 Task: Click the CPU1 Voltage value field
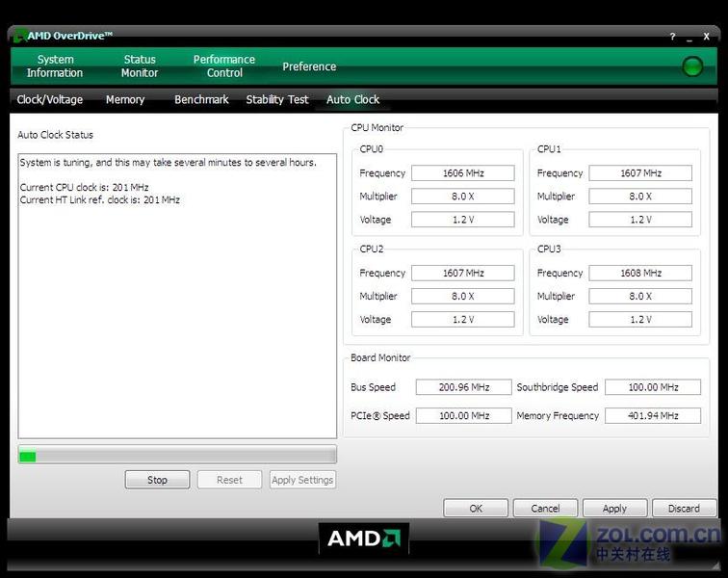(640, 220)
